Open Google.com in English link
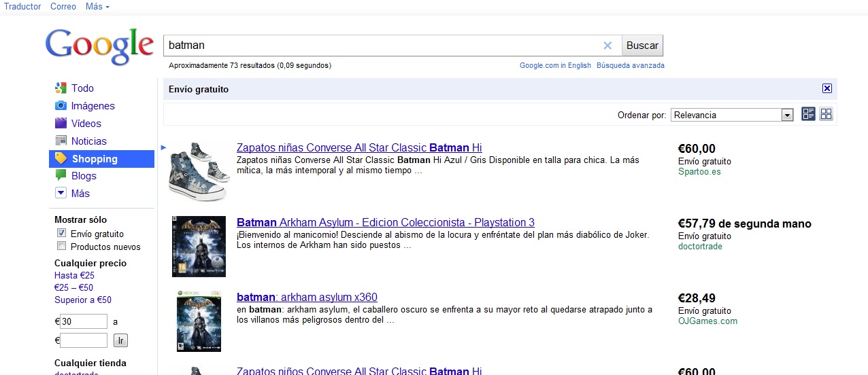The height and width of the screenshot is (375, 868). click(555, 65)
